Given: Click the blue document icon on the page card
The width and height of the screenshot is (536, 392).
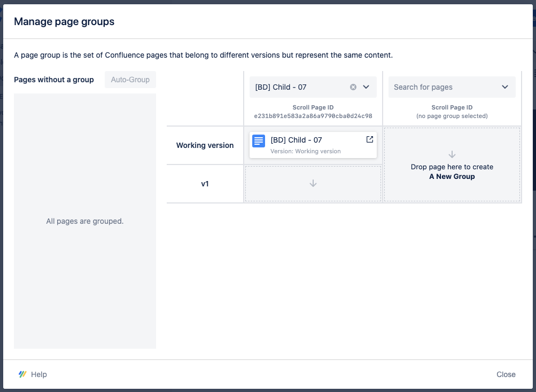Looking at the screenshot, I should 259,141.
